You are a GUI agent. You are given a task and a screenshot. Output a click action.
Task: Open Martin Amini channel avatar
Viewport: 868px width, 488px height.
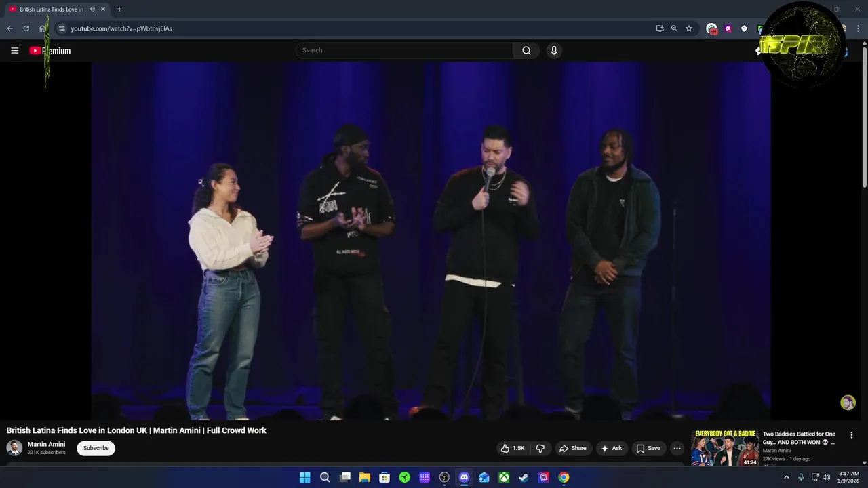[14, 448]
